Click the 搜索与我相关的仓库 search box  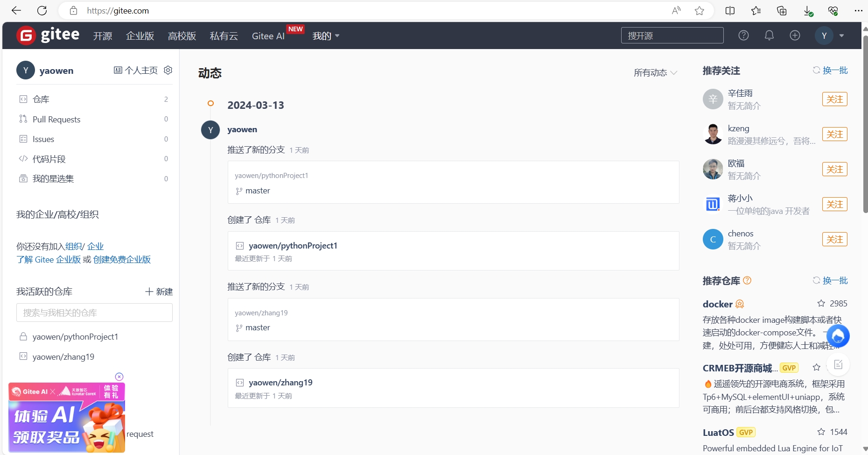point(94,313)
